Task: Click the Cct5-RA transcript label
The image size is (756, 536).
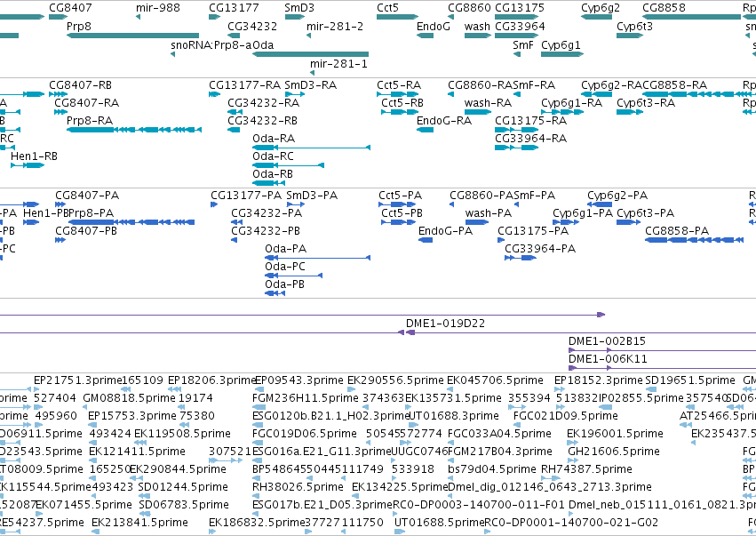Action: tap(399, 85)
